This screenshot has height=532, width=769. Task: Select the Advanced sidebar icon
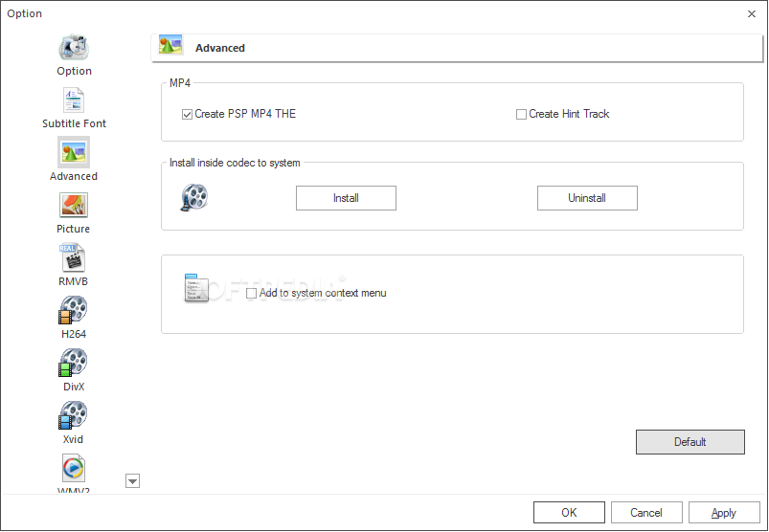pos(74,152)
